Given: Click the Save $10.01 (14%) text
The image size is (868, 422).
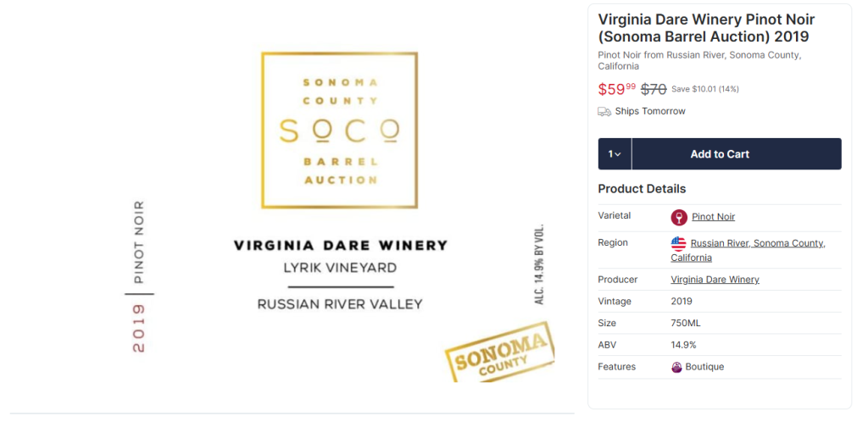Looking at the screenshot, I should (x=704, y=89).
